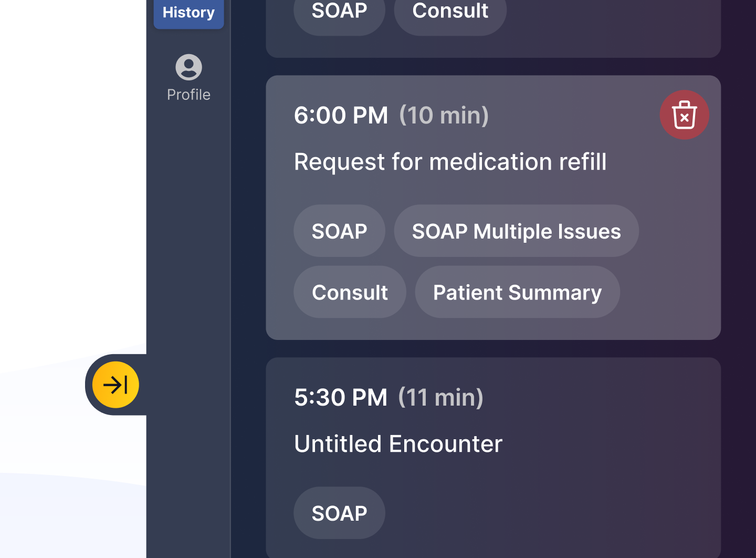This screenshot has width=756, height=558.
Task: Click the 6:00 PM encounter time
Action: [341, 116]
